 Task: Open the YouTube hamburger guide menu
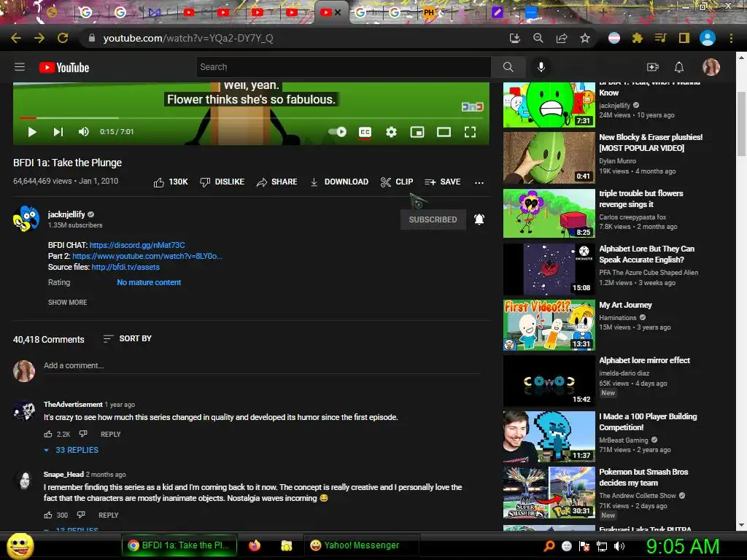coord(20,67)
